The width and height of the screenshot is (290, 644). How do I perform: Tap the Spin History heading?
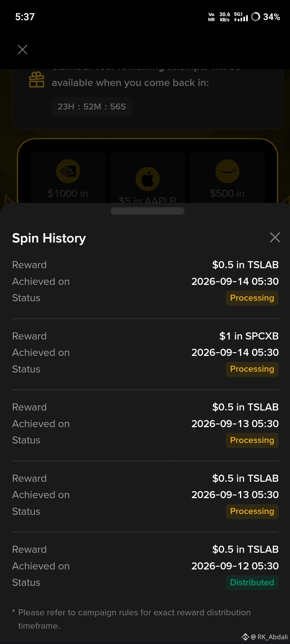pos(49,238)
